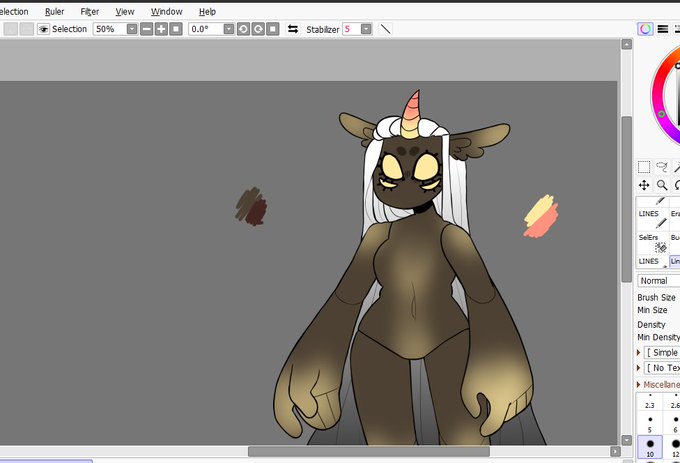Expand the Simple brush shape option
Screen dimensions: 680x463
point(638,352)
